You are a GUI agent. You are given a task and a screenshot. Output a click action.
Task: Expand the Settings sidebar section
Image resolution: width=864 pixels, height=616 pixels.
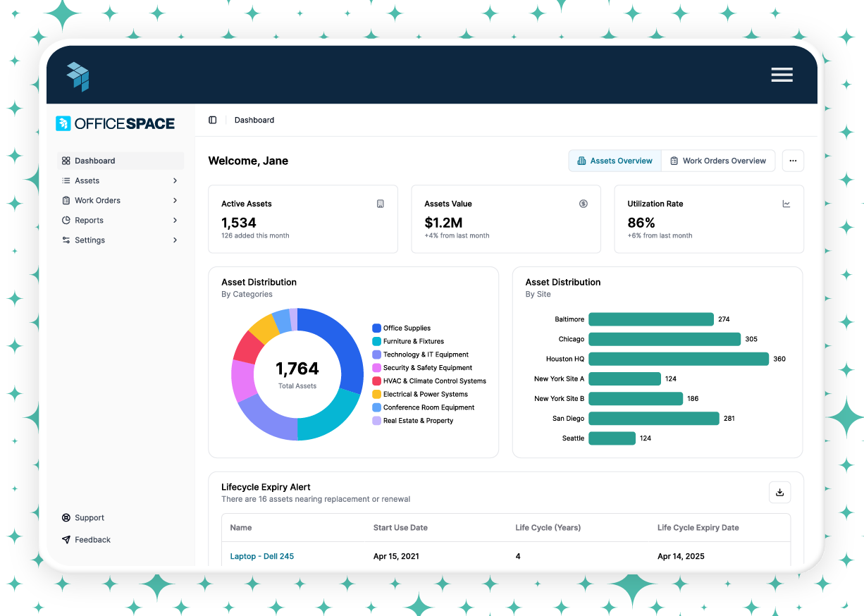tap(174, 240)
